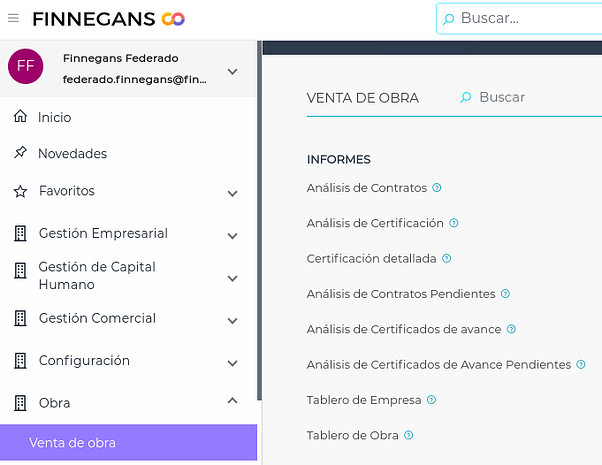Click help icon beside Análisis de Contratos
The width and height of the screenshot is (602, 465).
click(x=437, y=188)
